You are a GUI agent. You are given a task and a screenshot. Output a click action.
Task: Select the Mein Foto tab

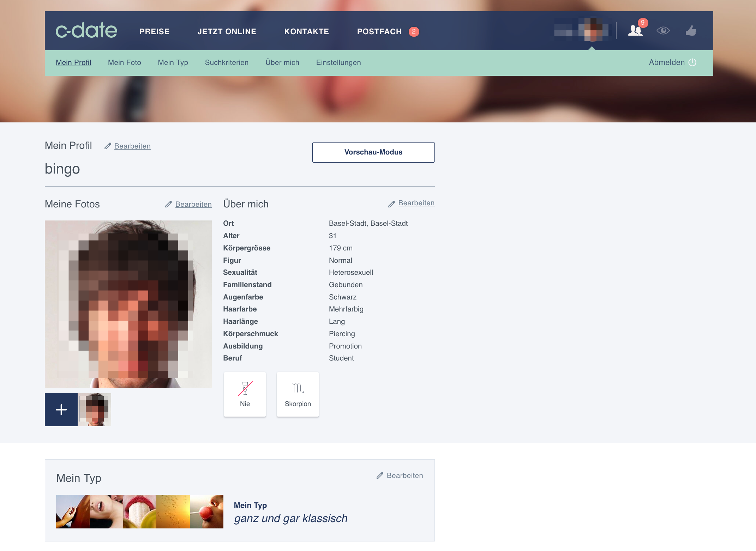(124, 62)
